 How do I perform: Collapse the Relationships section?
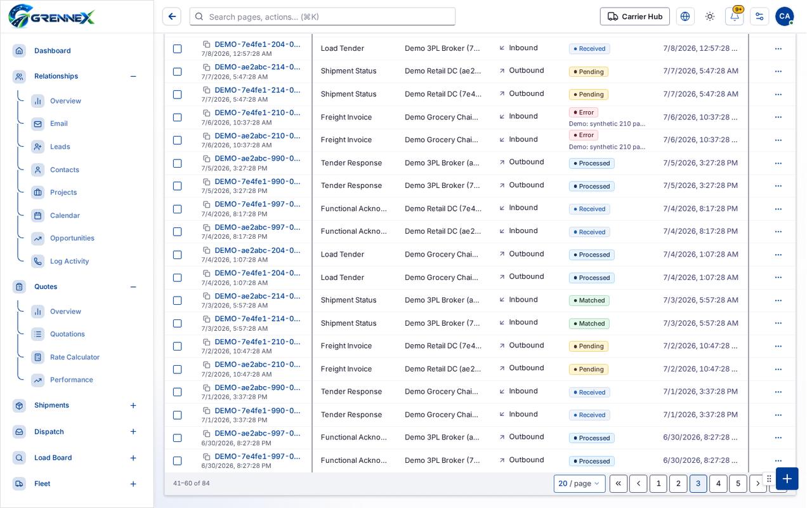point(133,76)
